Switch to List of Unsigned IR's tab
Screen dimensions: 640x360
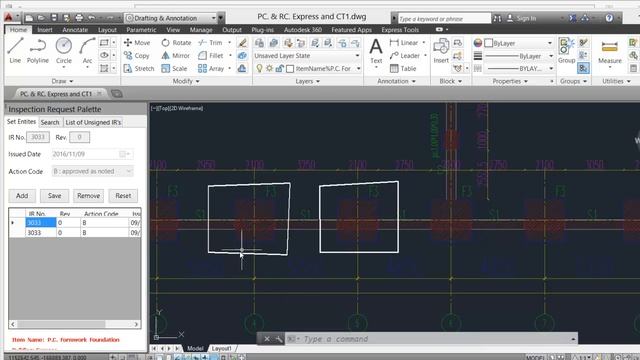click(x=93, y=122)
